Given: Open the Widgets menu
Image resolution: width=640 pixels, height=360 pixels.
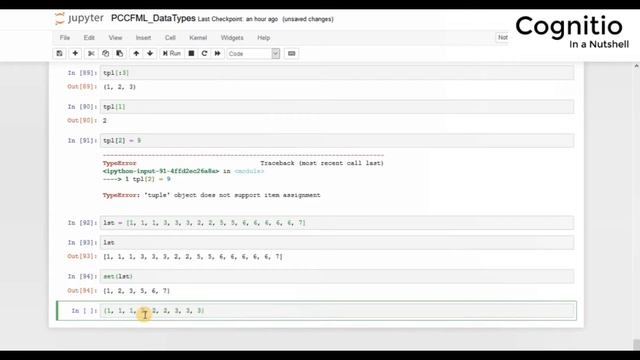Looking at the screenshot, I should click(x=232, y=38).
